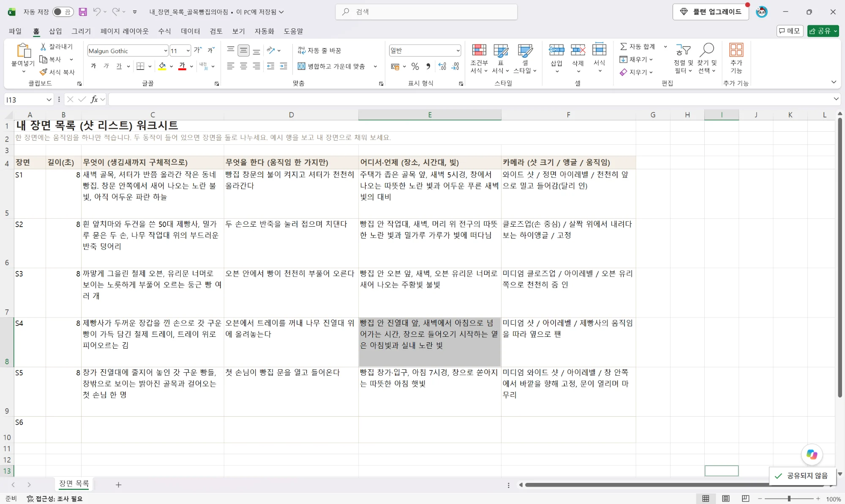Expand the formula bar chevron
Image resolution: width=845 pixels, height=504 pixels.
(836, 99)
